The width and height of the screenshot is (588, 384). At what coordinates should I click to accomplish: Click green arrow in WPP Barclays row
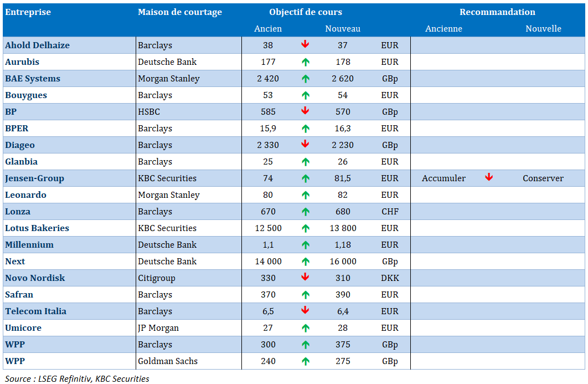306,345
